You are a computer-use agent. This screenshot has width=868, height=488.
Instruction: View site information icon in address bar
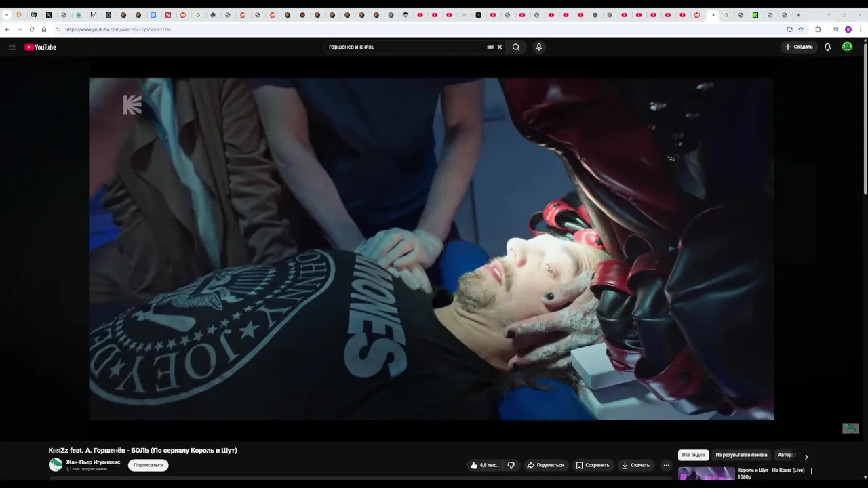[x=58, y=29]
